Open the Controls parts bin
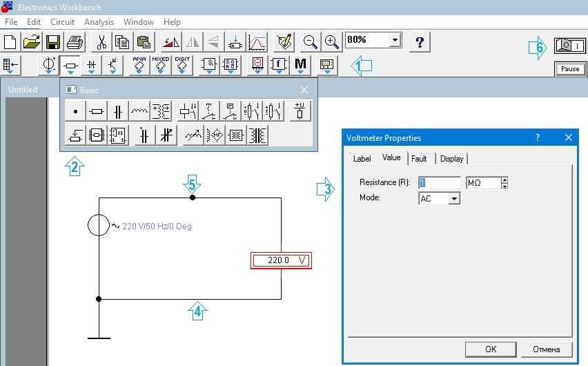This screenshot has width=588, height=366. [279, 66]
